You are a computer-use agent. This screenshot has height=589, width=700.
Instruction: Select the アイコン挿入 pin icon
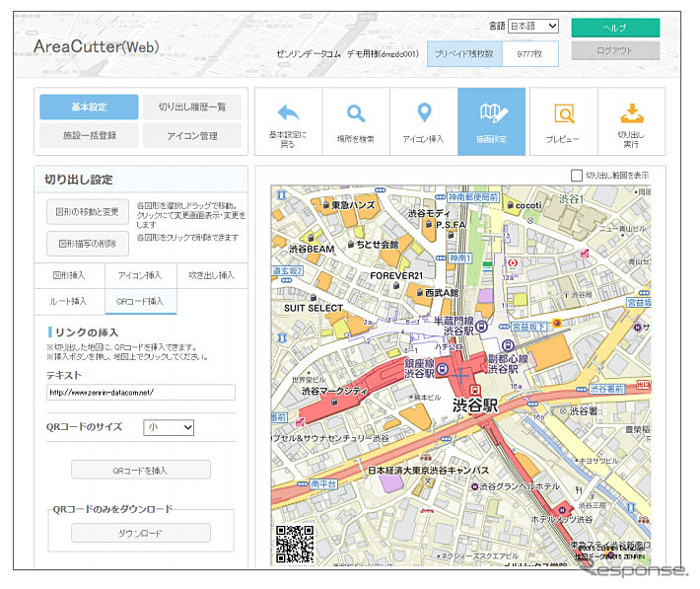[x=424, y=113]
